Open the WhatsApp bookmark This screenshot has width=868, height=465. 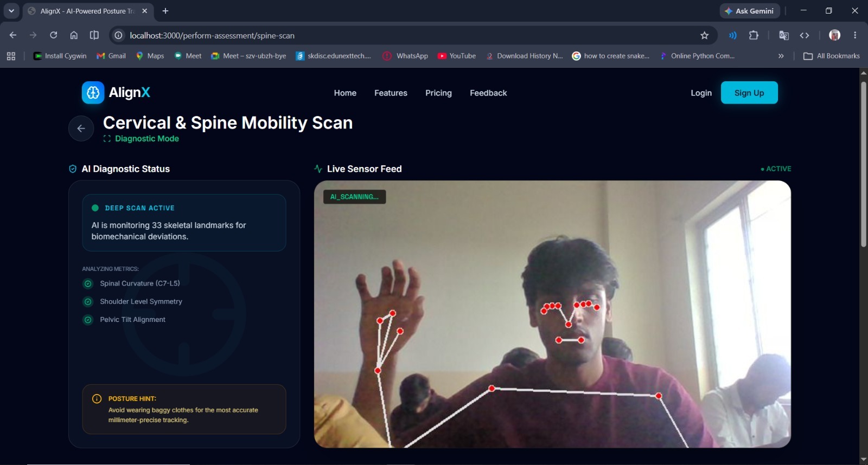click(405, 56)
